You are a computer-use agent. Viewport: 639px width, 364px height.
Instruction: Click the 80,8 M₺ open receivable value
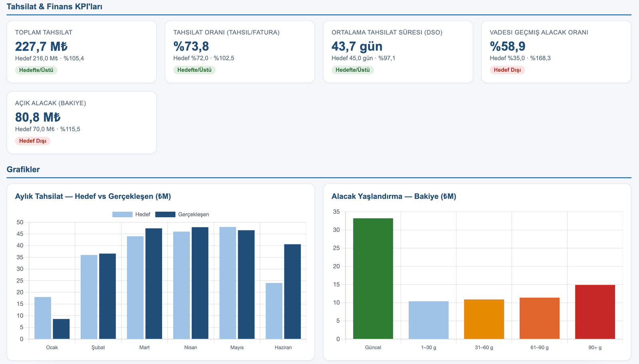pyautogui.click(x=38, y=117)
